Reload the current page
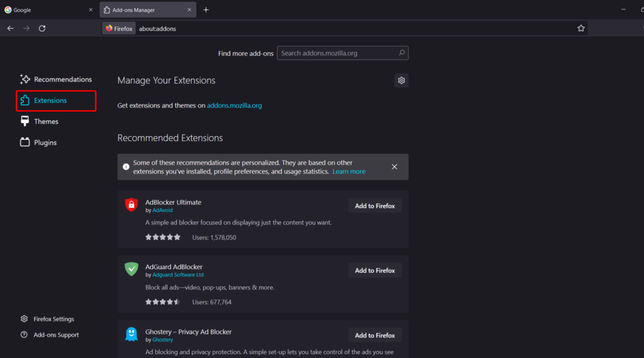The image size is (644, 358). [x=42, y=29]
